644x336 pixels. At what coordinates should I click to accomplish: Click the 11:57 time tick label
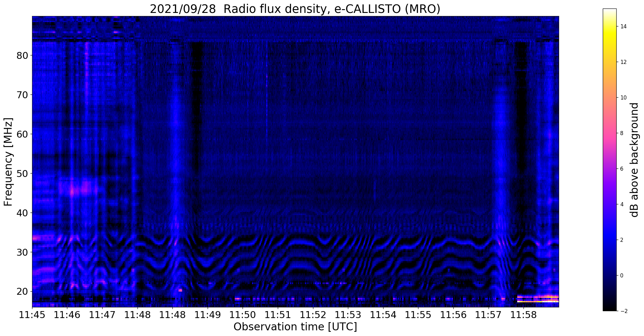(488, 315)
